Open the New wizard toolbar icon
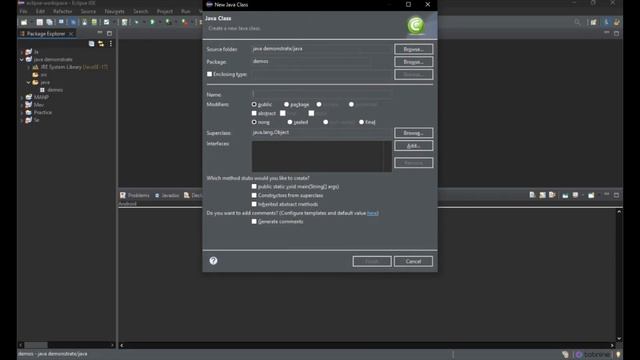The height and width of the screenshot is (360, 640). click(24, 22)
